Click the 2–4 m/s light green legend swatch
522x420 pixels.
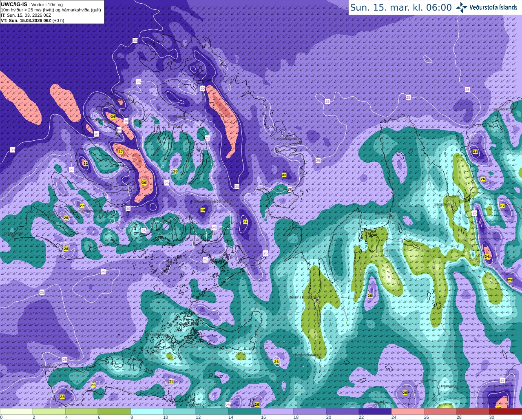(x=49, y=411)
